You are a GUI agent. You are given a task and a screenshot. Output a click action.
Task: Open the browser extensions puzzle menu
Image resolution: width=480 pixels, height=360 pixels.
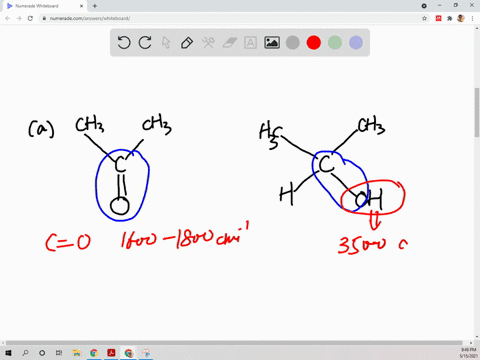coord(449,18)
